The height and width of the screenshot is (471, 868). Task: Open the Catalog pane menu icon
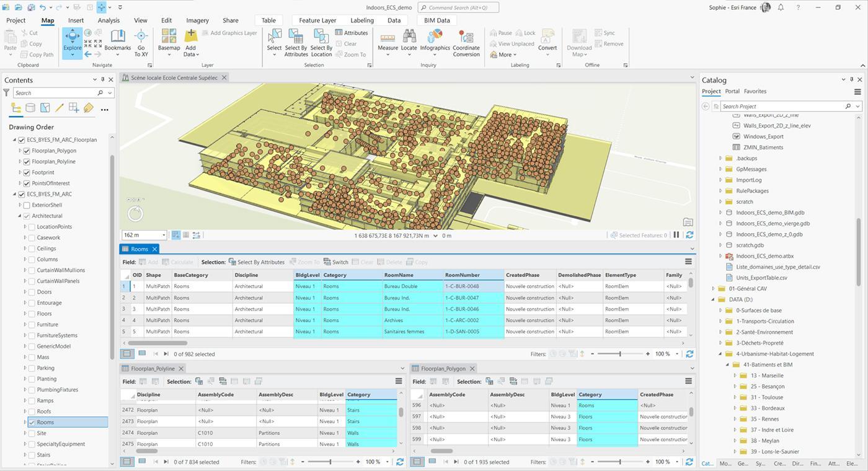[x=857, y=92]
